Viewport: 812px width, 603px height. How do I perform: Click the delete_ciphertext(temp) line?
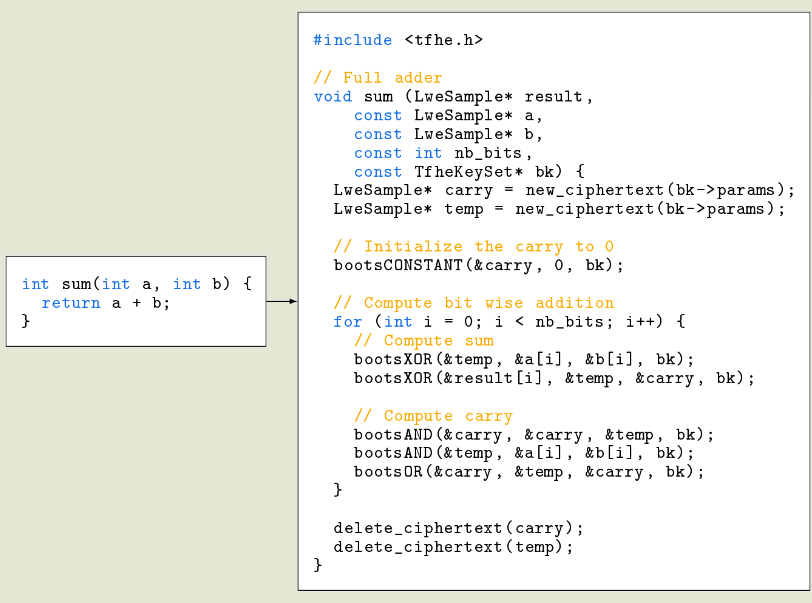(453, 547)
